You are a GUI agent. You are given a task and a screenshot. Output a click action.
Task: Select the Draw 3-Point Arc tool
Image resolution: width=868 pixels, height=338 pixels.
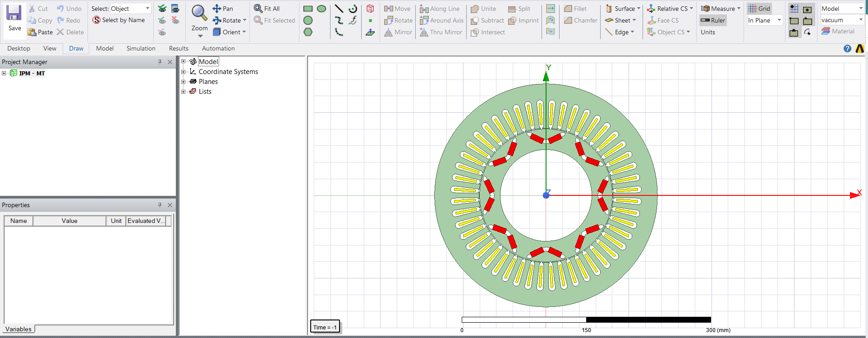[x=339, y=32]
